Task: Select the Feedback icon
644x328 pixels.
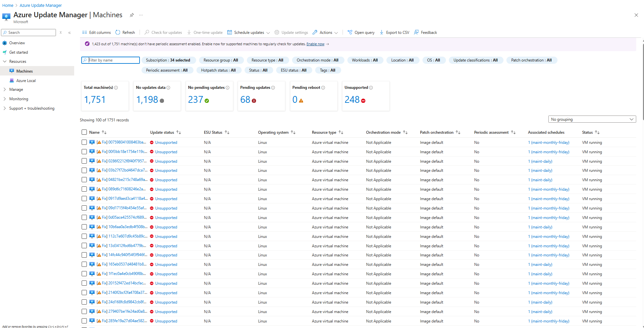Action: [x=416, y=32]
